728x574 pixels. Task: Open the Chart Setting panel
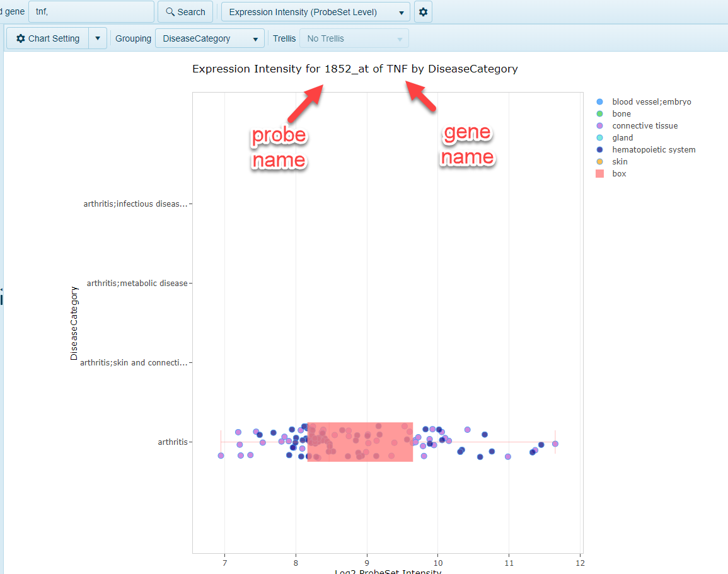click(x=50, y=38)
